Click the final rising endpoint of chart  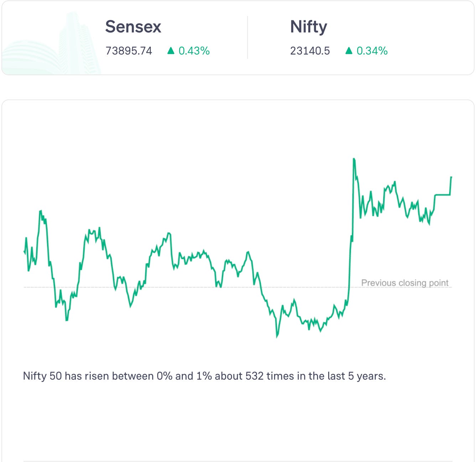451,178
